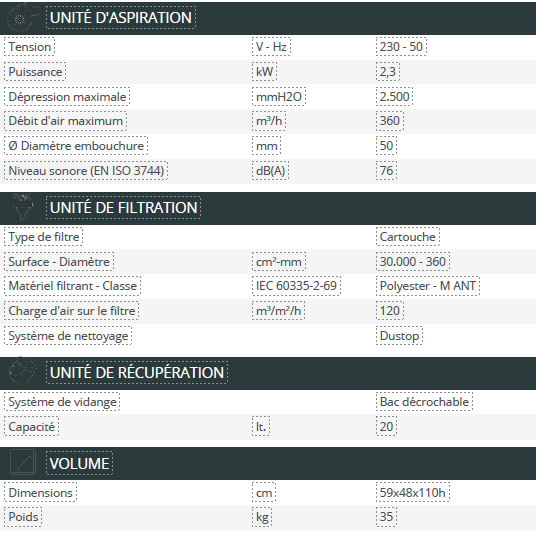
Task: Click the 230 - 50 voltage value
Action: (401, 46)
